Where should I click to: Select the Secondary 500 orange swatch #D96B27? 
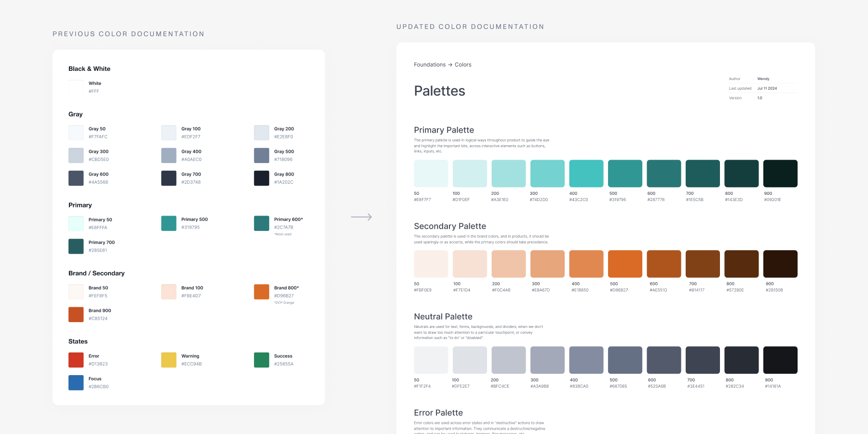[x=625, y=264]
